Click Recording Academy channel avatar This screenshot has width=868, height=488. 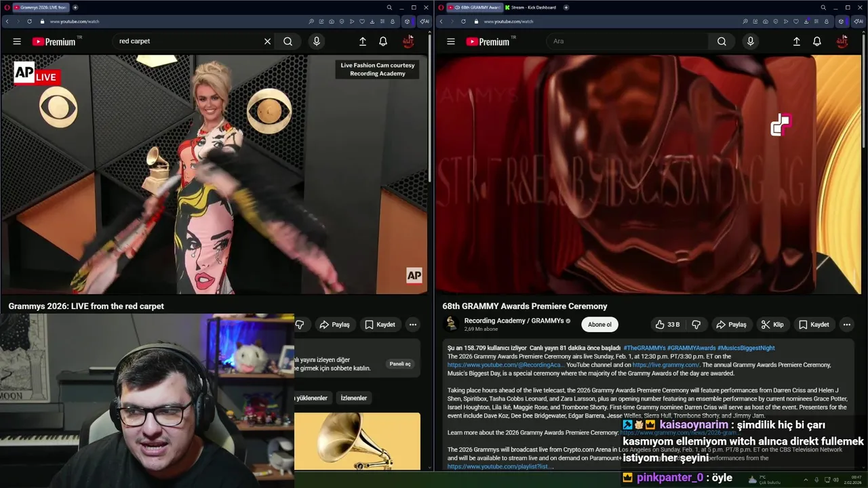tap(451, 324)
